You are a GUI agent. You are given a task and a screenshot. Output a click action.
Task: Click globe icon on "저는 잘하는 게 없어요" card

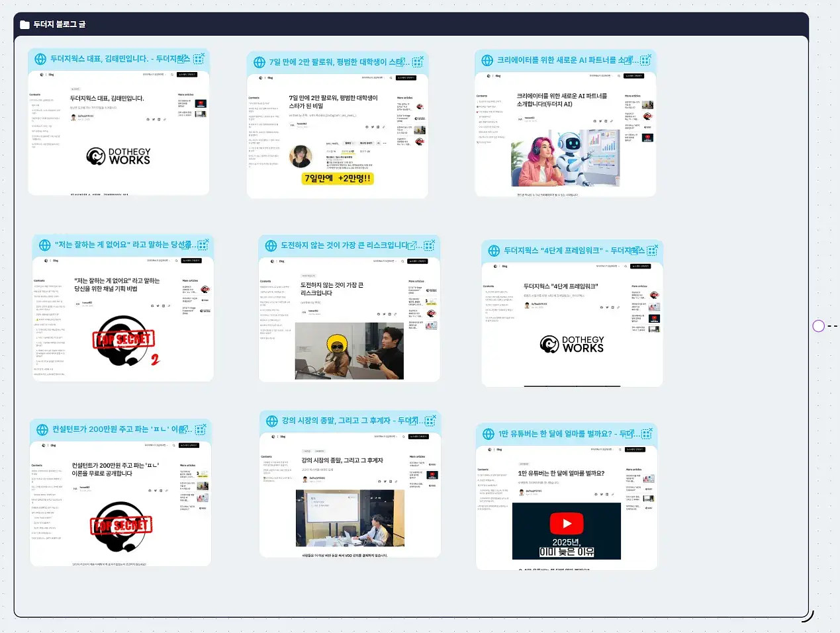coord(45,245)
